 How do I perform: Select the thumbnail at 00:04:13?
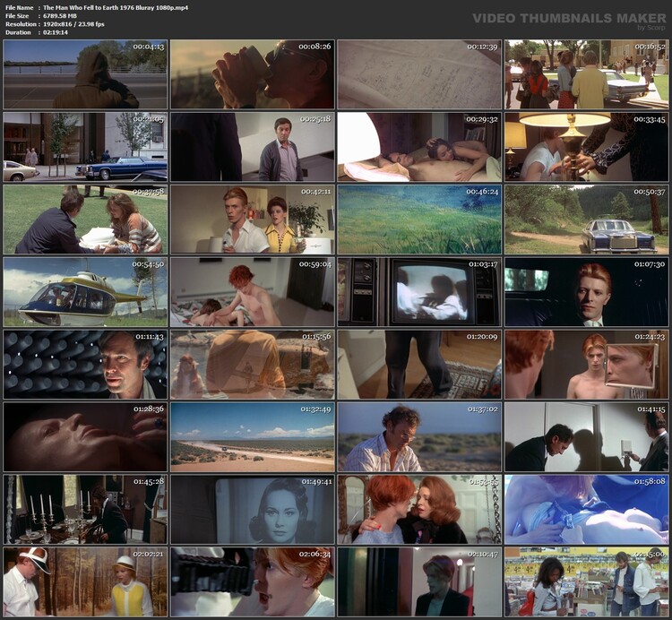point(85,74)
